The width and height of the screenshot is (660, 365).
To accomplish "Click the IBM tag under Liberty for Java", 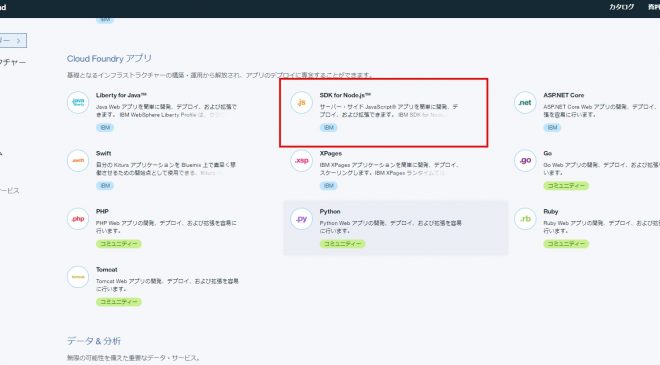I will click(105, 128).
